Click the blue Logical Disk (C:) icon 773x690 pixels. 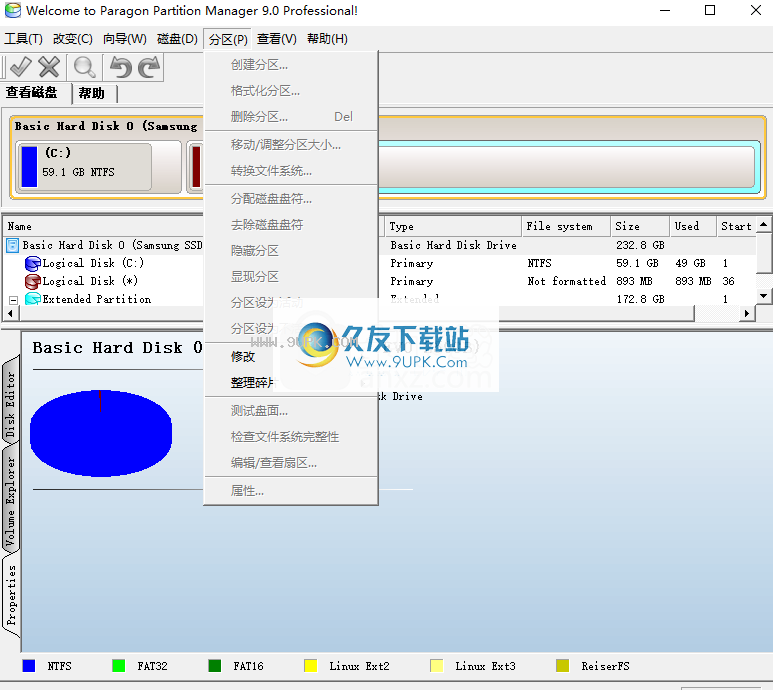point(33,263)
